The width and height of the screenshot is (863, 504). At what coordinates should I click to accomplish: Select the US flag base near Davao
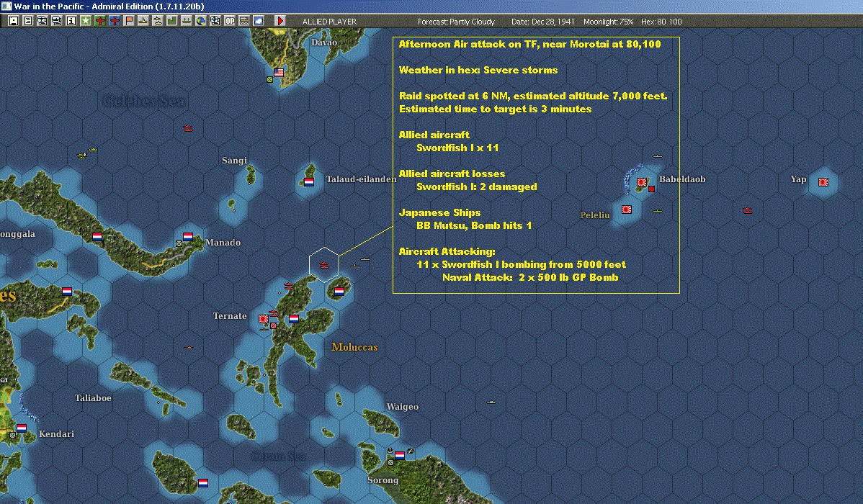pos(279,73)
